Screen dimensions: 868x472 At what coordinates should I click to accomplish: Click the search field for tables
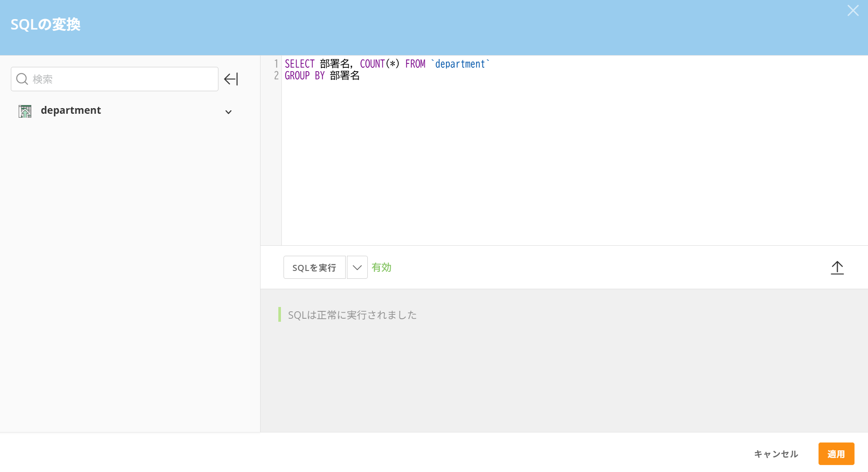pos(122,79)
